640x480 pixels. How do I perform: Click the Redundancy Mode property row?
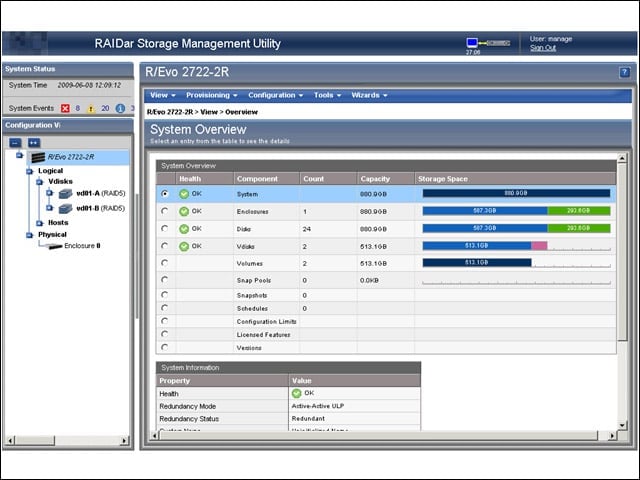(289, 406)
